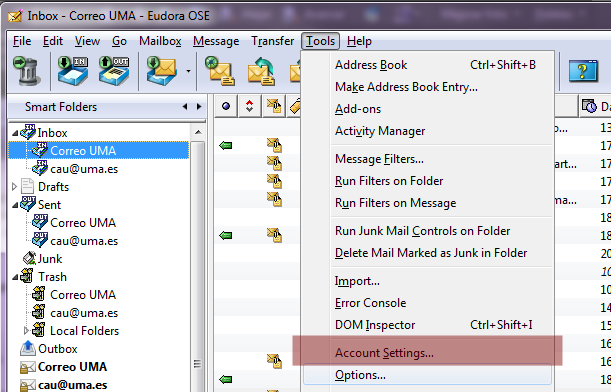Select Correo UMA under Inbox

click(x=99, y=151)
